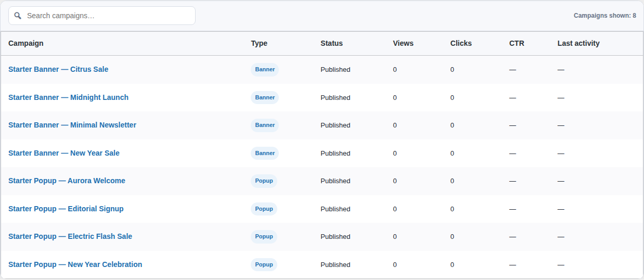
Task: Click Published status in Electric Flash Sale row
Action: coord(336,237)
